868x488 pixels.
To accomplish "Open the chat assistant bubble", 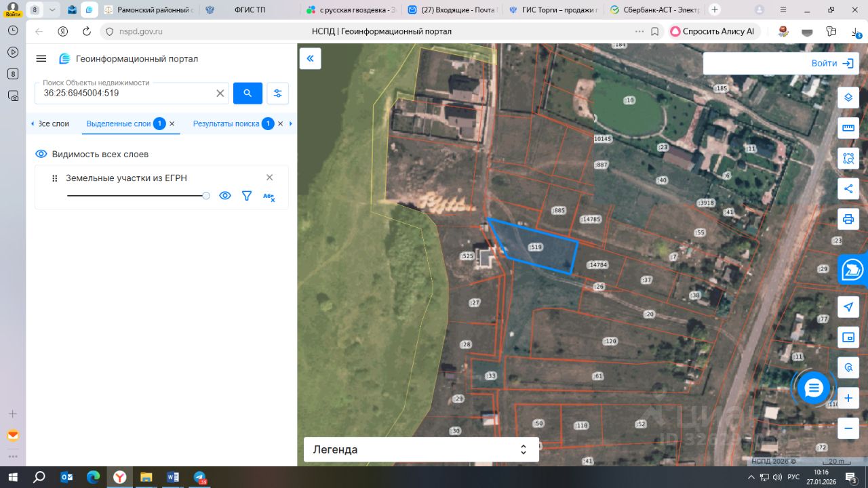I will (x=814, y=388).
